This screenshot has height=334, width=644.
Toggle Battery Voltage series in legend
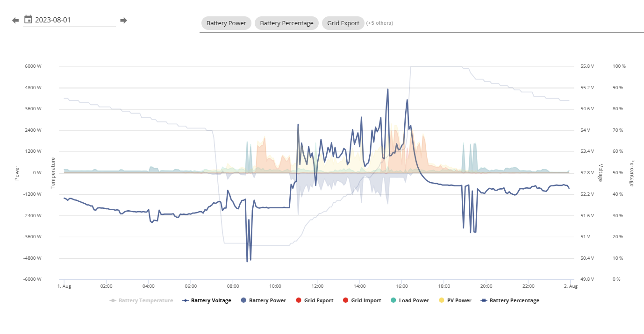point(206,300)
